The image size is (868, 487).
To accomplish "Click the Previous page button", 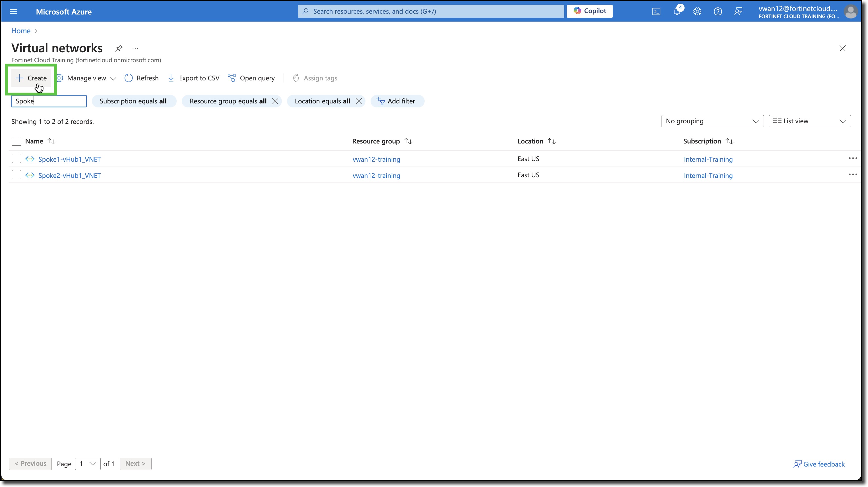I will (x=30, y=463).
